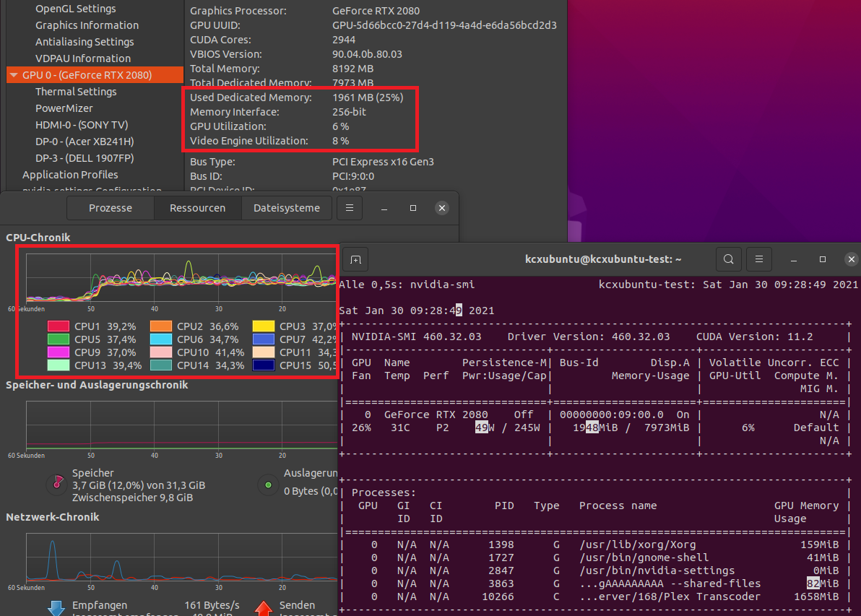This screenshot has width=861, height=616.
Task: Click the Speicher memory pie icon
Action: [x=58, y=484]
